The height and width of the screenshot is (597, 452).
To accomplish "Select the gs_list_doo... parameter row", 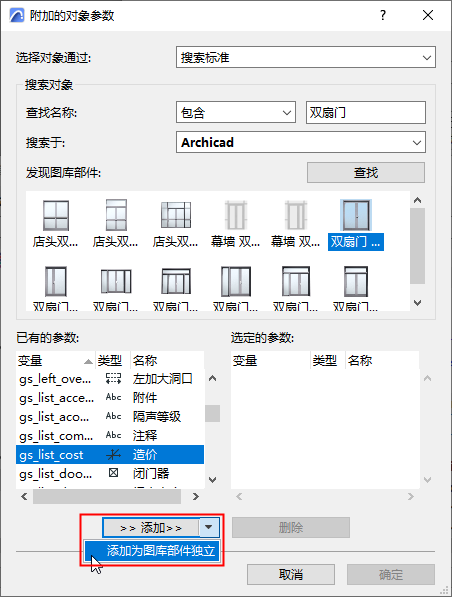I will (110, 474).
